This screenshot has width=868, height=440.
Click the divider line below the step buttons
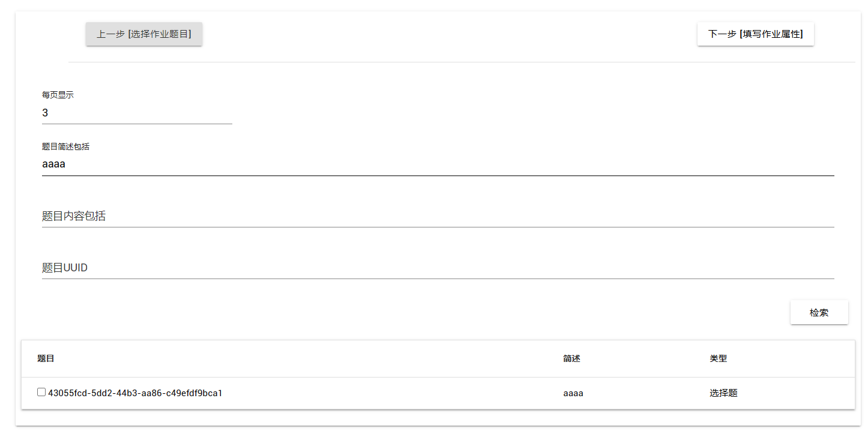(461, 62)
